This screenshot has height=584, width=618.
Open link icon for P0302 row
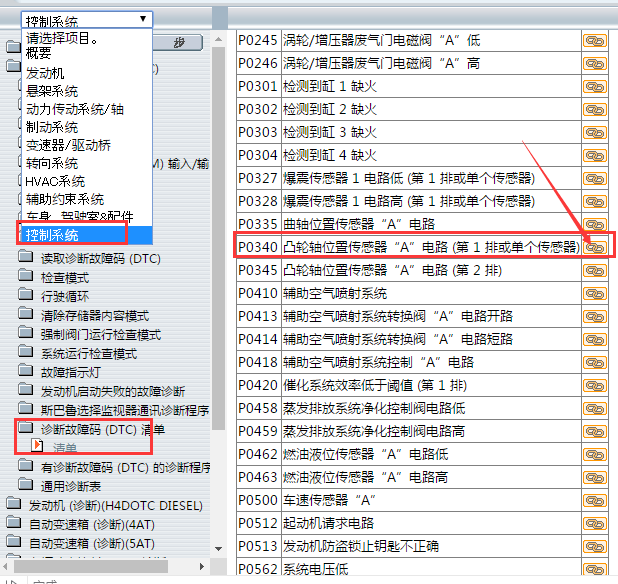(595, 110)
